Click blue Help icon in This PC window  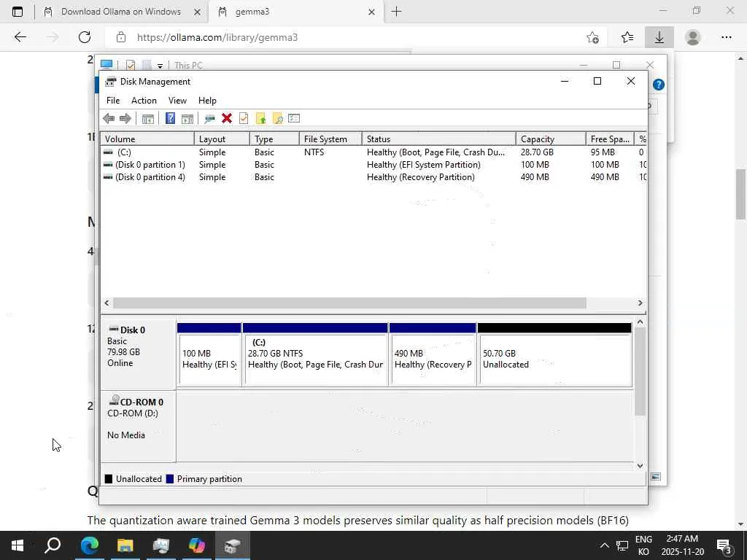click(659, 85)
